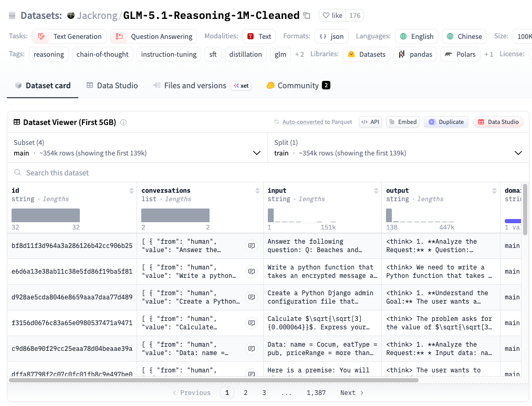Copy dataset name with the copy icon
Screen dimensions: 532x406
point(307,15)
